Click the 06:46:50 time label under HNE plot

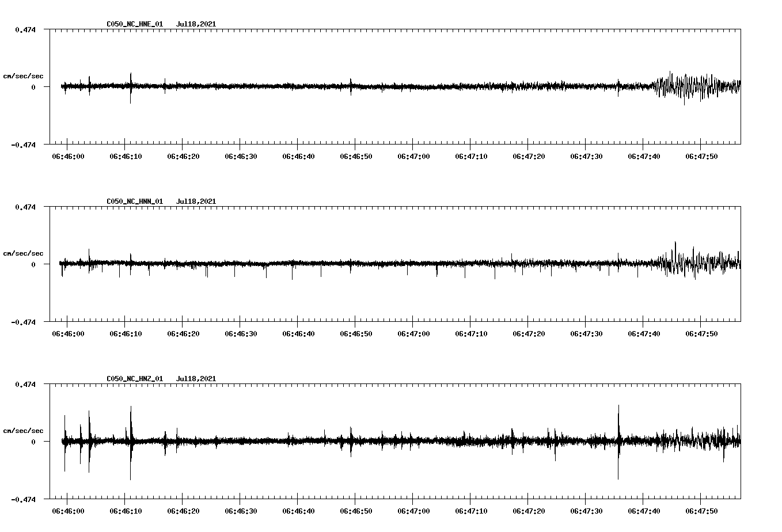pyautogui.click(x=356, y=157)
